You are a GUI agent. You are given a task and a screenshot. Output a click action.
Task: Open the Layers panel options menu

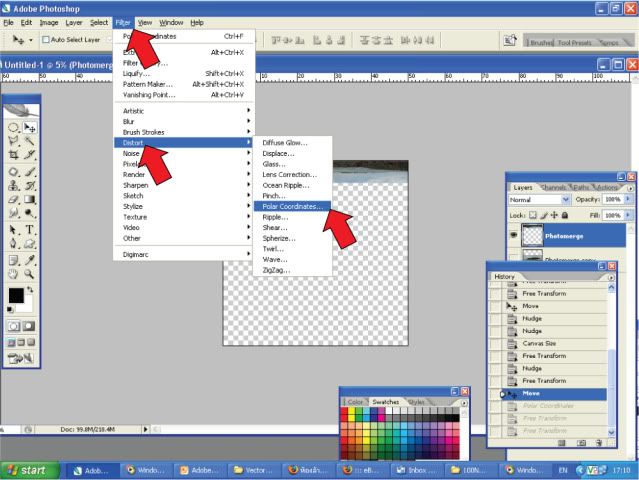(x=630, y=189)
